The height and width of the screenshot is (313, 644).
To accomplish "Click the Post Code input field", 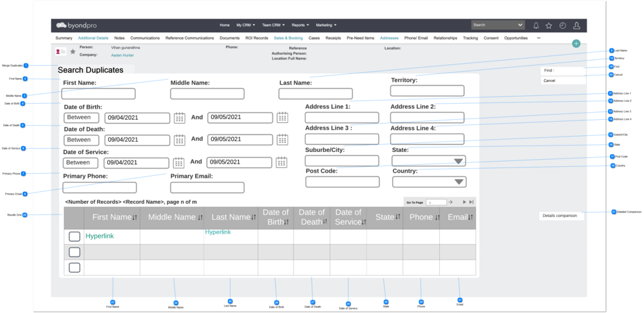I will [343, 182].
